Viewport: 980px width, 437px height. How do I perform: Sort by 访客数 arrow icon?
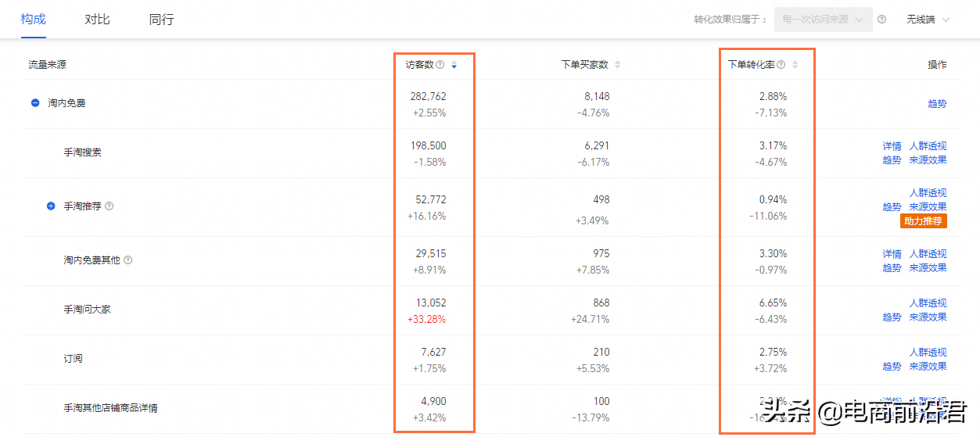(x=454, y=65)
